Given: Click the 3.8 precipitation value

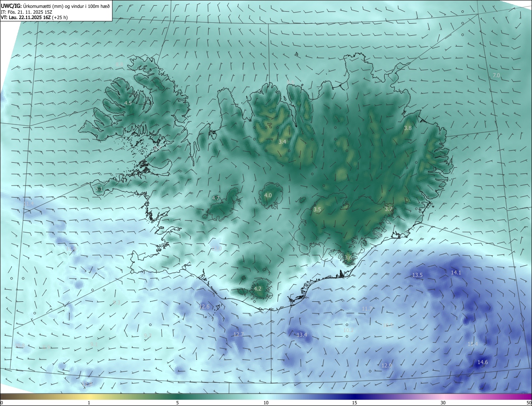Looking at the screenshot, I should click(408, 128).
